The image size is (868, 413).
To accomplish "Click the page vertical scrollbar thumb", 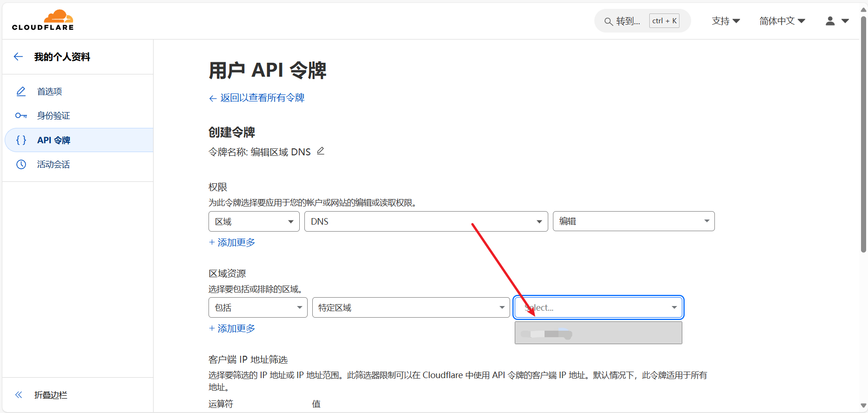I will [863, 135].
